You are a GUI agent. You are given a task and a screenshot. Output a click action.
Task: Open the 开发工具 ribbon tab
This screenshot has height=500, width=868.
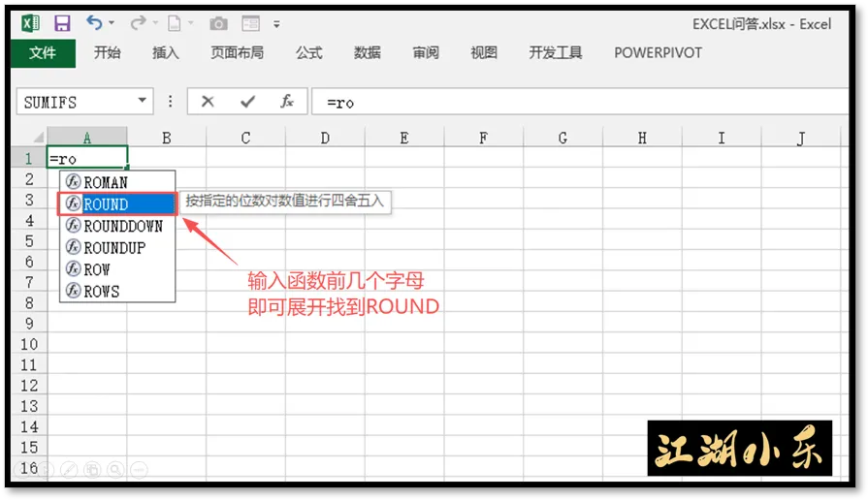(556, 52)
